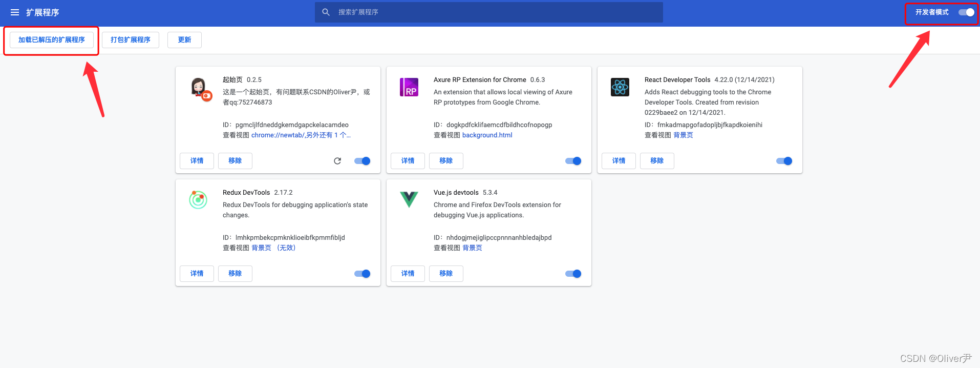Screen dimensions: 980x368
Task: Click the 打包扩展程序 button
Action: 131,40
